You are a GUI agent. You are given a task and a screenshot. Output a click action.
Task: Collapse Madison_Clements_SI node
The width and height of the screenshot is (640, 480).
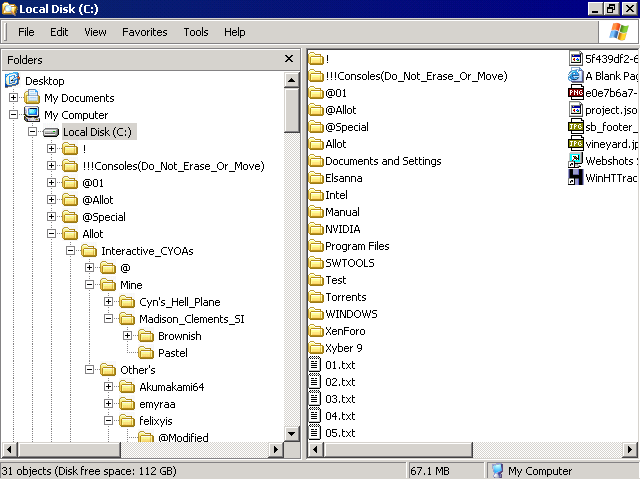pyautogui.click(x=109, y=318)
